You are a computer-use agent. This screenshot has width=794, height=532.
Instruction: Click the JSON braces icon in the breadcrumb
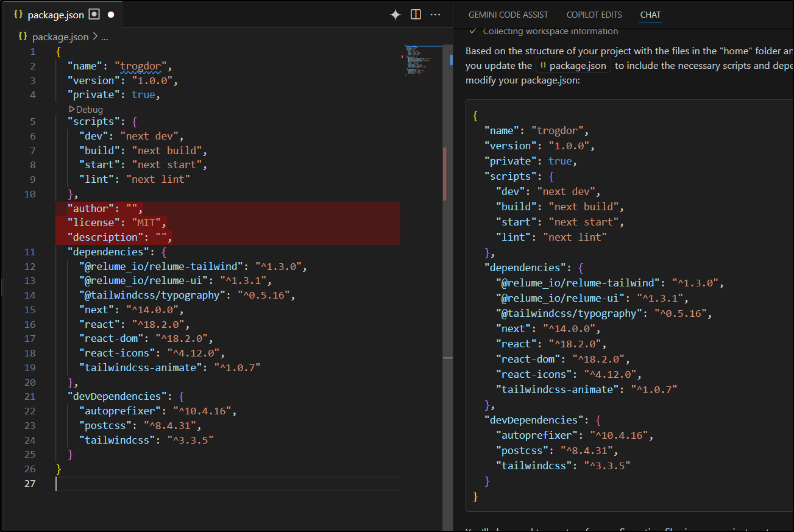[x=23, y=37]
